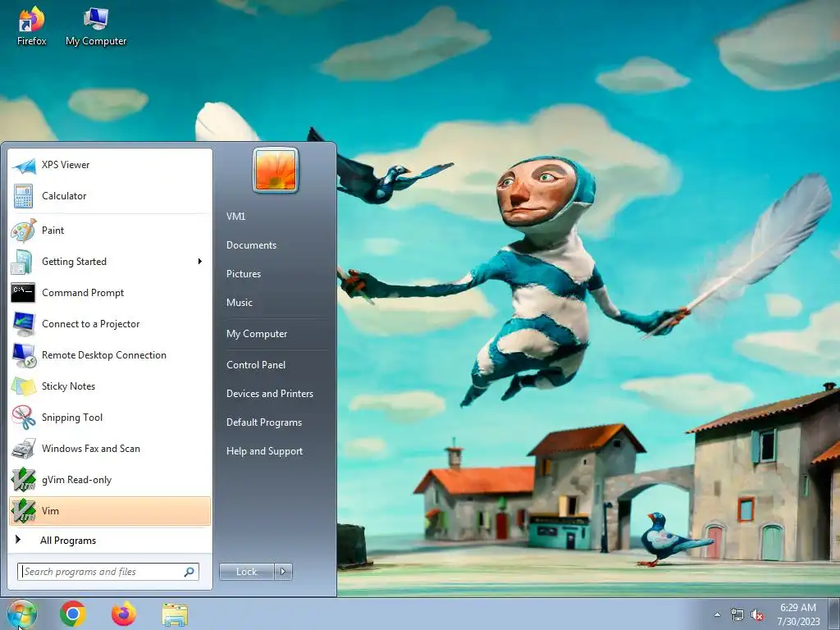The image size is (840, 630).
Task: Launch the highlighted Vim entry
Action: [110, 511]
